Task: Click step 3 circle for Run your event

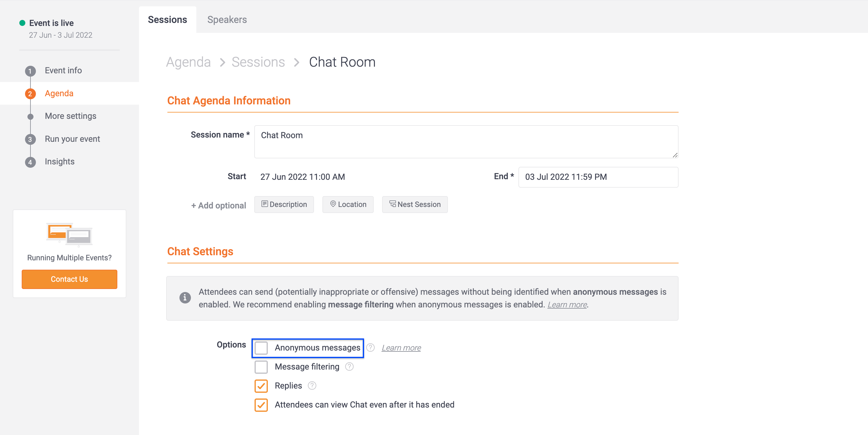Action: pyautogui.click(x=30, y=139)
